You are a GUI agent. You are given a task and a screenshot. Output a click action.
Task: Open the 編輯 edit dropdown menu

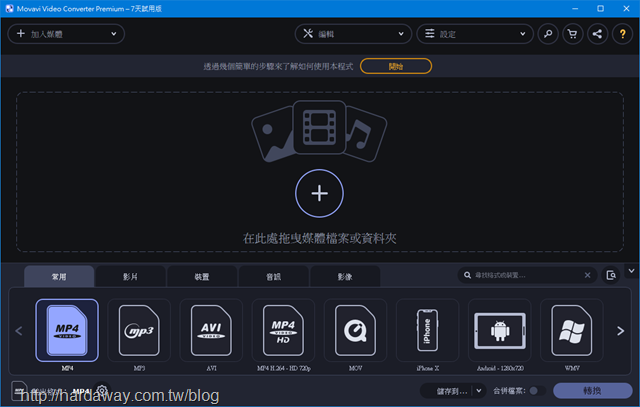(353, 34)
